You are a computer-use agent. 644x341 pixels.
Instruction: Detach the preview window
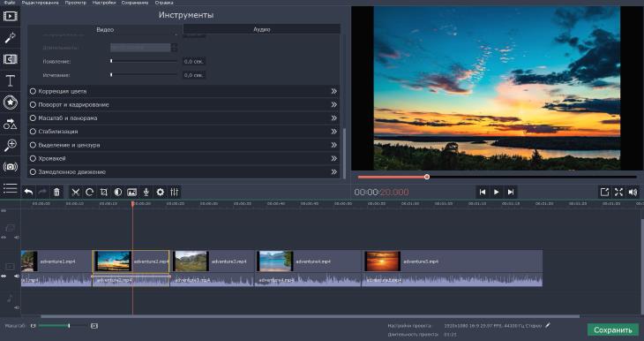coord(604,192)
